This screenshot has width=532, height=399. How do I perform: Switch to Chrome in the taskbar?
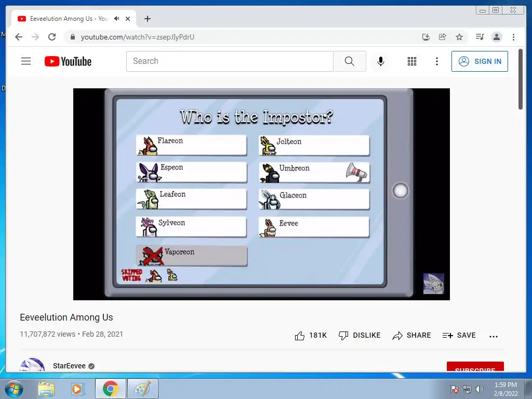(111, 389)
